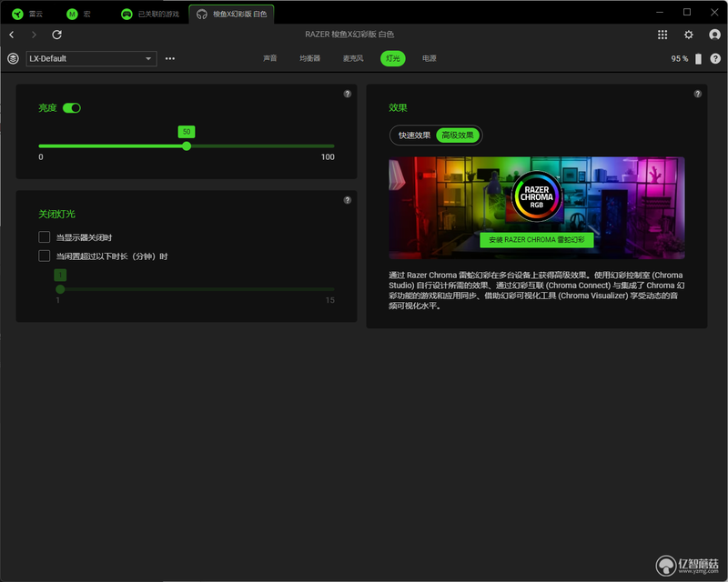
Task: Select the 灯光 tab
Action: [393, 58]
